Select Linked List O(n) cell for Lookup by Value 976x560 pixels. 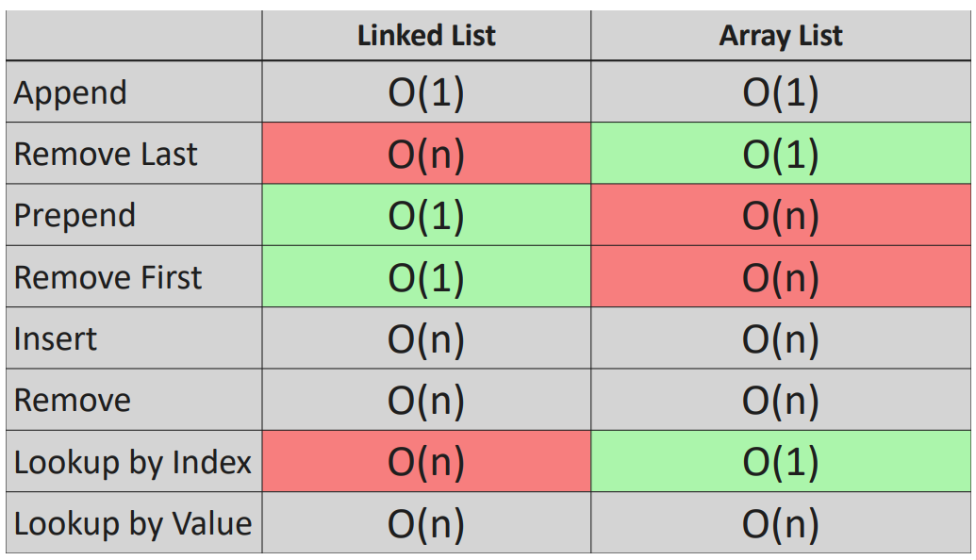(426, 523)
